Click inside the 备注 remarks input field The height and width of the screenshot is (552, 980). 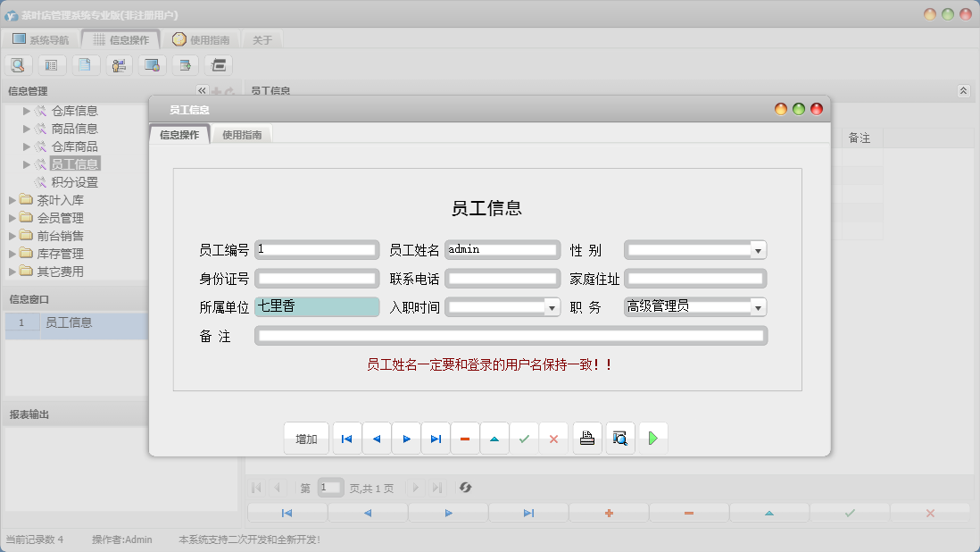[511, 335]
